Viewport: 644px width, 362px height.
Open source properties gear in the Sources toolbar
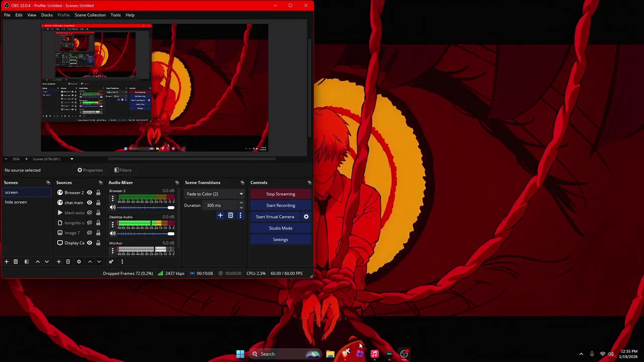[x=79, y=261]
